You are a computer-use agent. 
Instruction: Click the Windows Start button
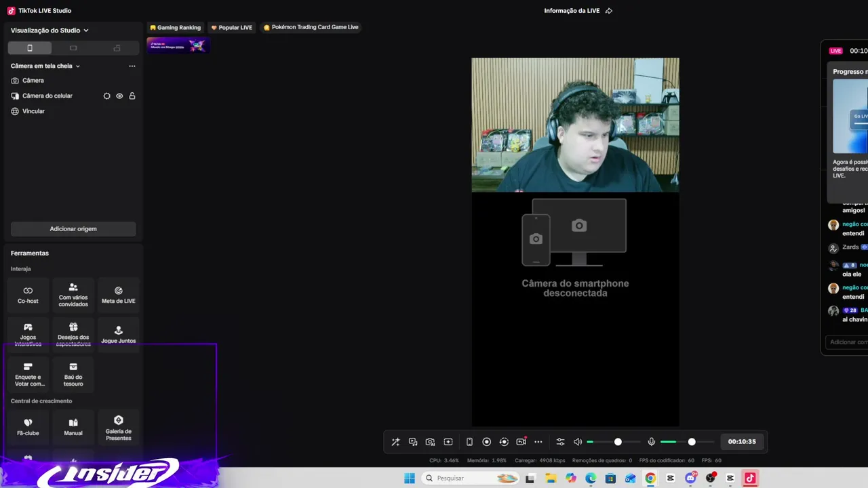tap(410, 479)
